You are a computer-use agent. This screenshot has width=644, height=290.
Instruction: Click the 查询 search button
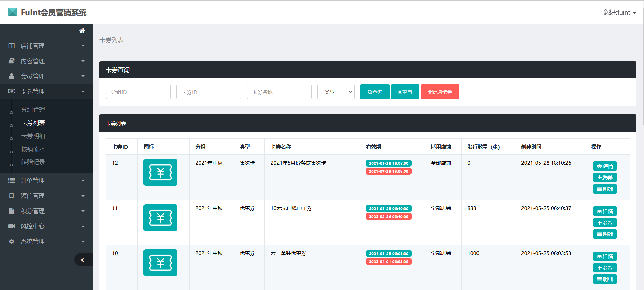375,92
